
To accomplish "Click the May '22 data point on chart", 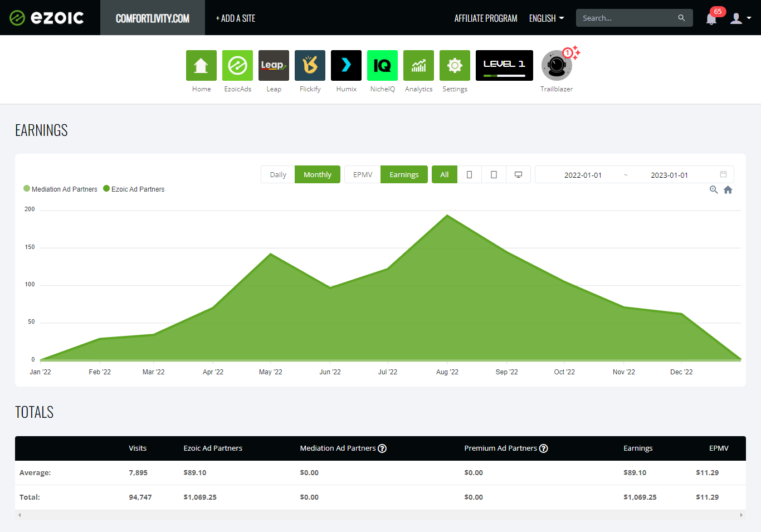I will pos(271,254).
